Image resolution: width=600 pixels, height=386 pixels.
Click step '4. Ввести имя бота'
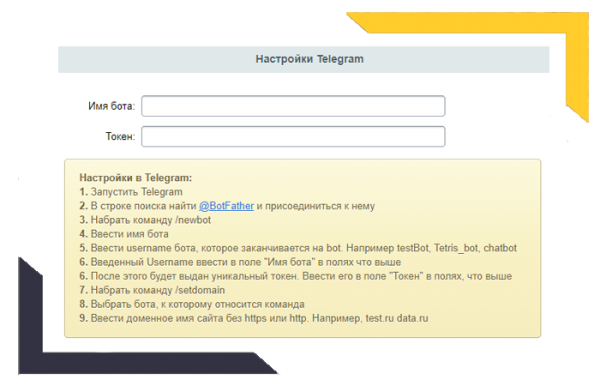[x=124, y=234]
